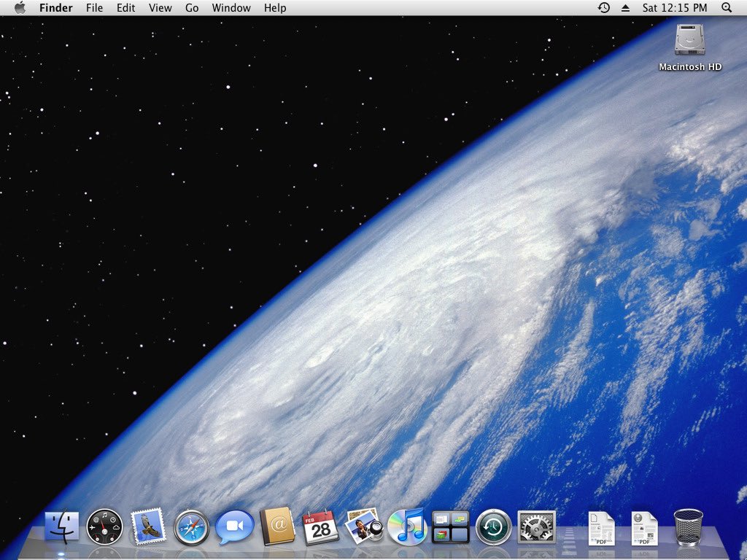747x560 pixels.
Task: Launch Safari compass icon in Dock
Action: pyautogui.click(x=192, y=528)
